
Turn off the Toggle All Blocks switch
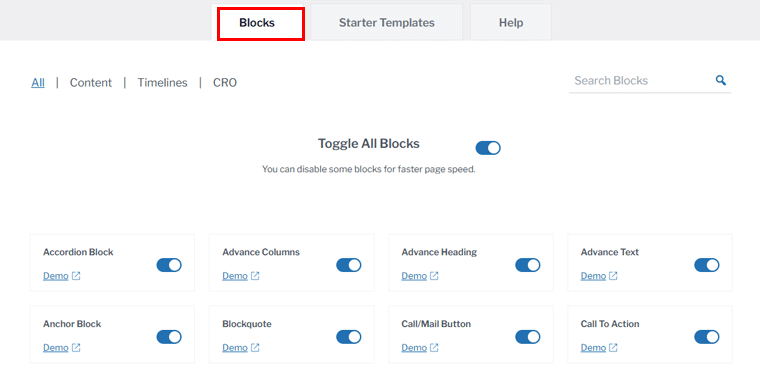pyautogui.click(x=488, y=148)
